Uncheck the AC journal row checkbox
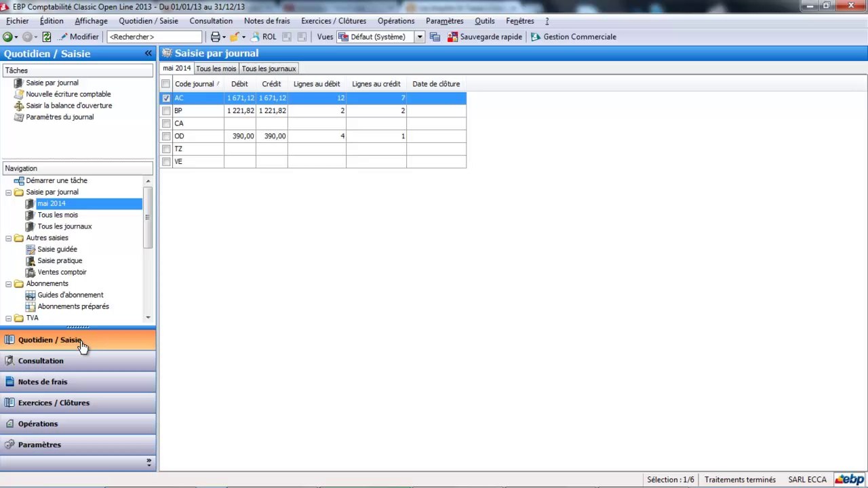The height and width of the screenshot is (488, 868). pyautogui.click(x=166, y=98)
